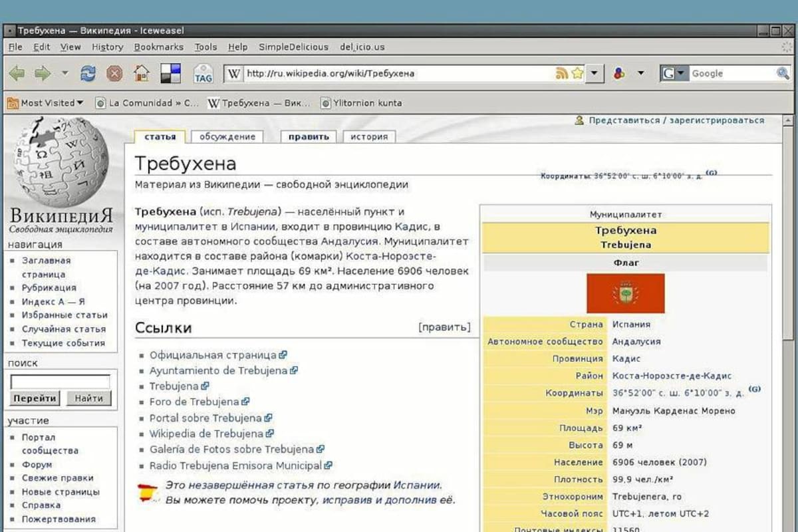Go to the Home page icon
This screenshot has height=532, width=798.
(141, 73)
